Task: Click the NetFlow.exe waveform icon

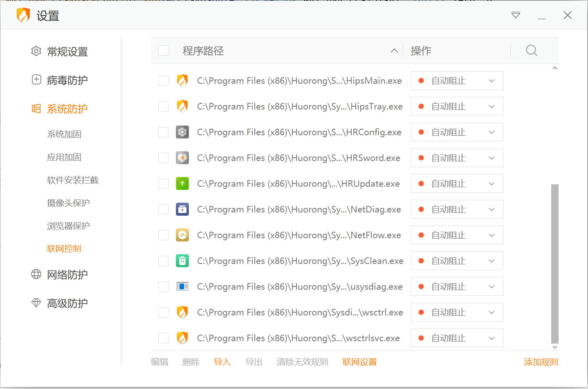Action: [x=182, y=235]
